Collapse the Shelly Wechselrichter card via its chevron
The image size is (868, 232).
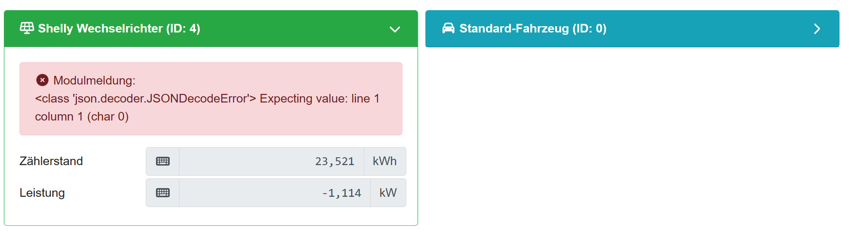(395, 29)
